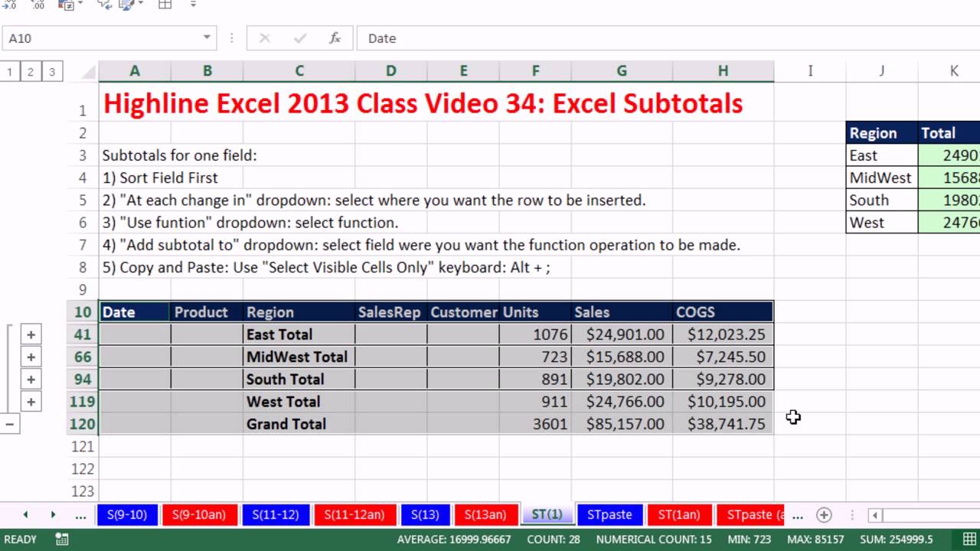This screenshot has height=551, width=980.
Task: Click the next sheet navigation arrow
Action: point(53,515)
